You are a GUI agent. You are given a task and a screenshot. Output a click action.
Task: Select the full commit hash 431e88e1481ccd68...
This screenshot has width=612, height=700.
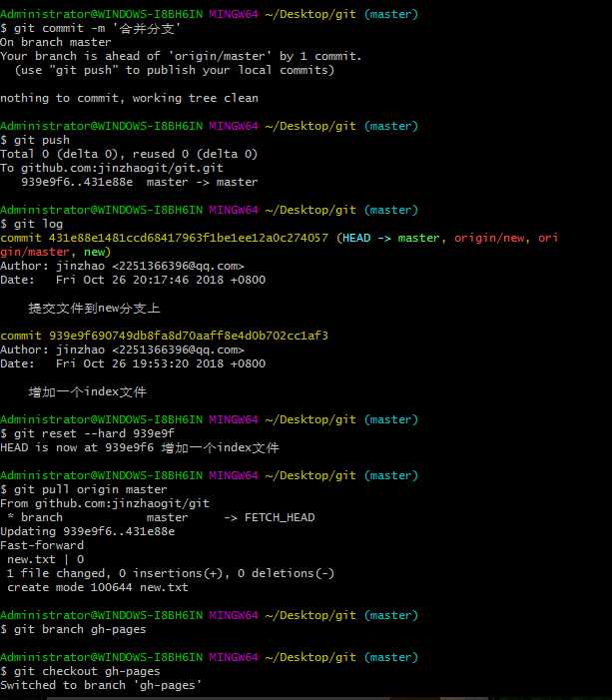pyautogui.click(x=189, y=238)
